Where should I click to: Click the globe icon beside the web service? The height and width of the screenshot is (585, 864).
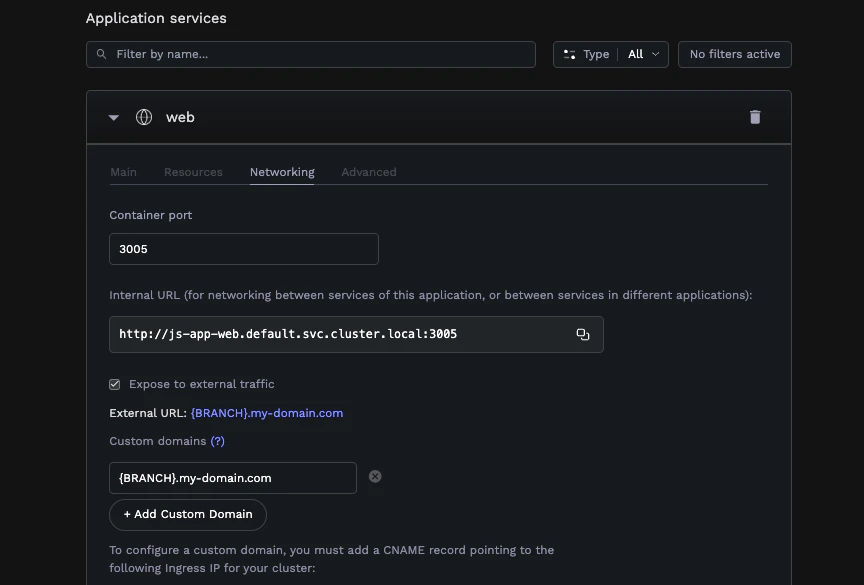click(x=144, y=117)
